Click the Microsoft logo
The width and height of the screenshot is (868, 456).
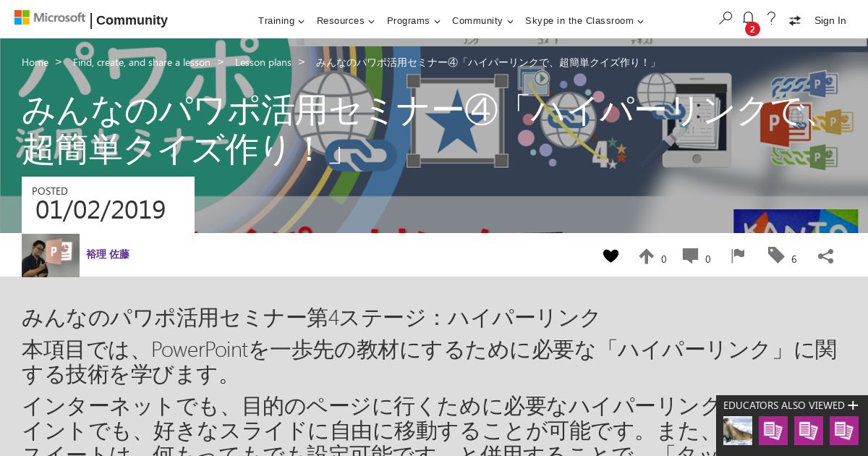pyautogui.click(x=50, y=18)
